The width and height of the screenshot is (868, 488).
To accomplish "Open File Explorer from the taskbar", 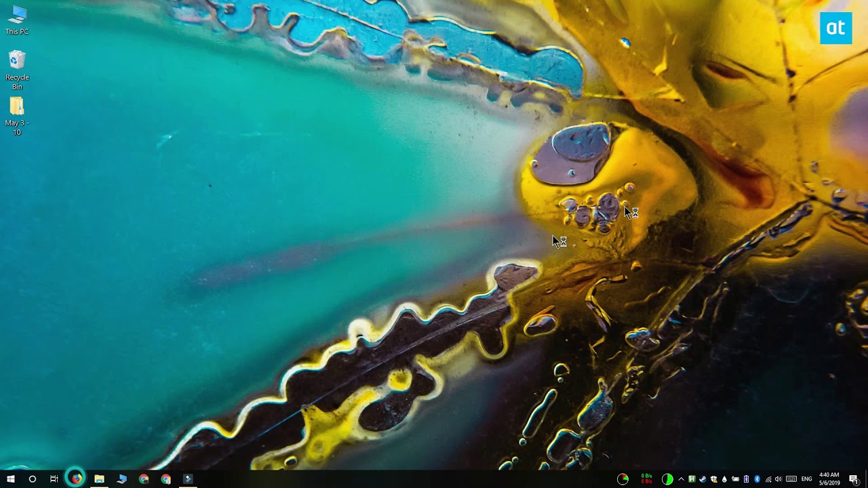I will click(x=99, y=479).
